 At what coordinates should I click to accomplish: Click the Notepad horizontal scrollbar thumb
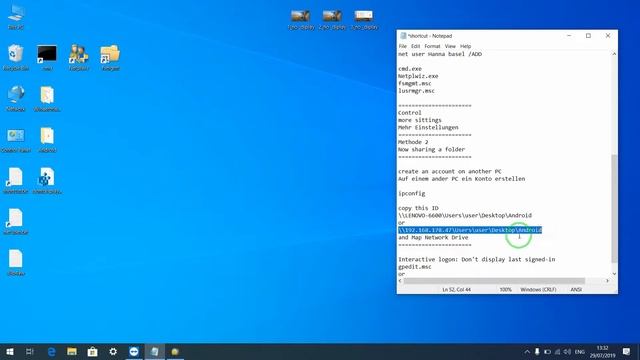[x=494, y=281]
